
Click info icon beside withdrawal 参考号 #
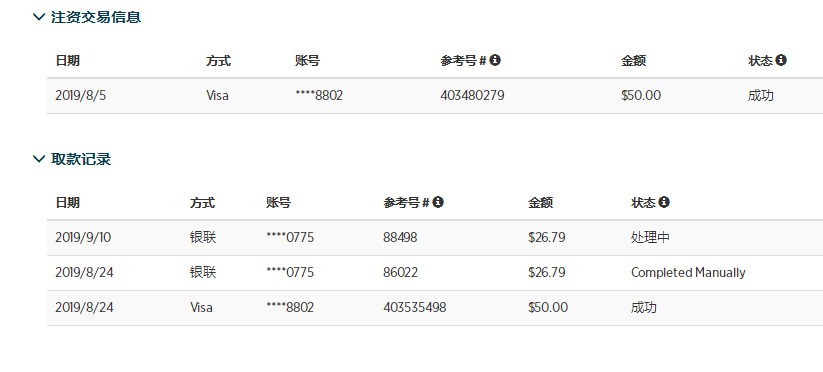click(438, 201)
